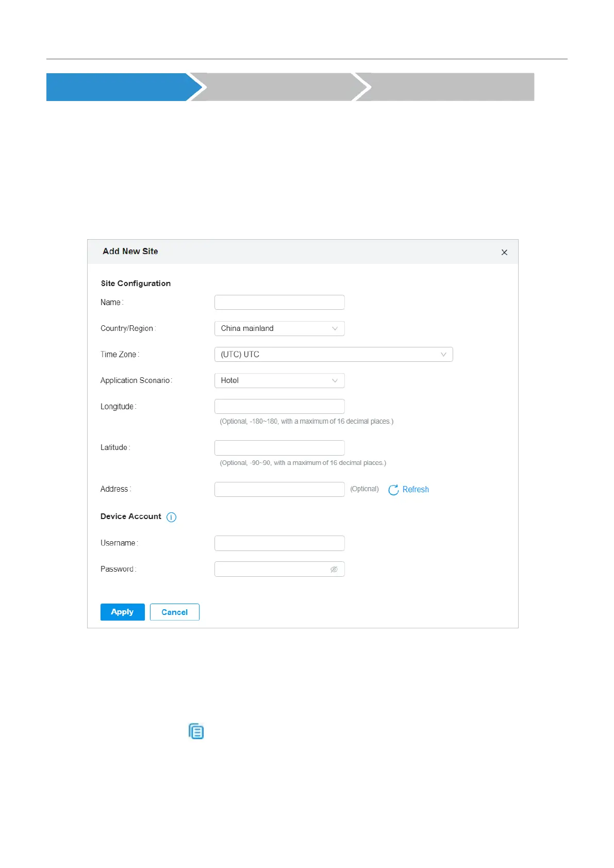Expand the Time Zone dropdown
Viewport: 614px width, 868px height.
coord(333,355)
